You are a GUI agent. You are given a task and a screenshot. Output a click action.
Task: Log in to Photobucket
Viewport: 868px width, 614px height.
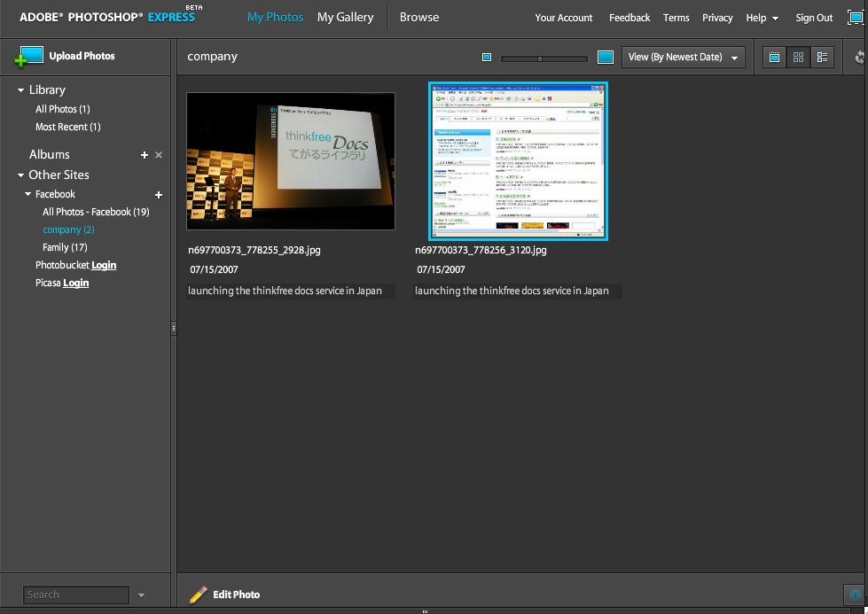[104, 265]
